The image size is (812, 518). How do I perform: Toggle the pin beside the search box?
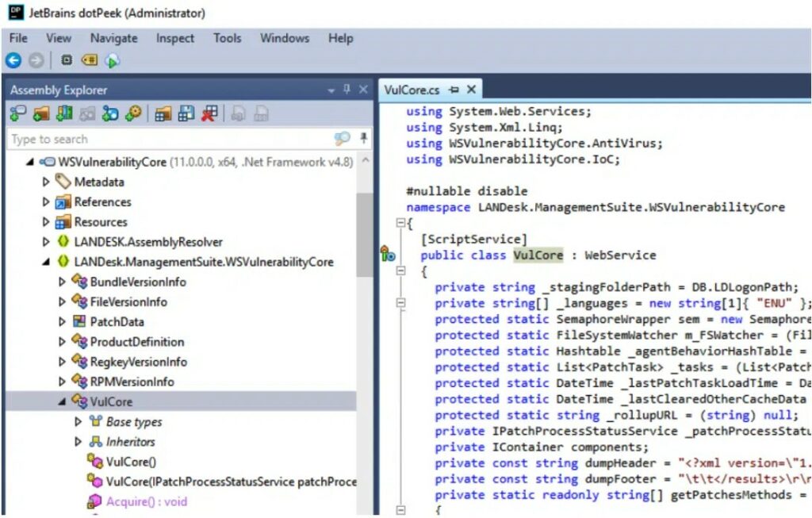pos(363,139)
